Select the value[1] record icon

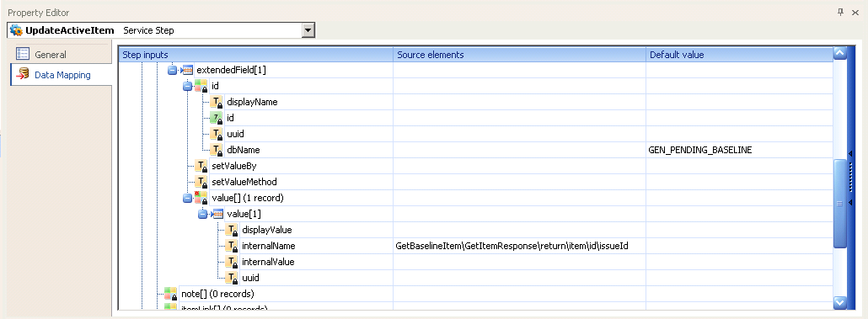click(217, 214)
